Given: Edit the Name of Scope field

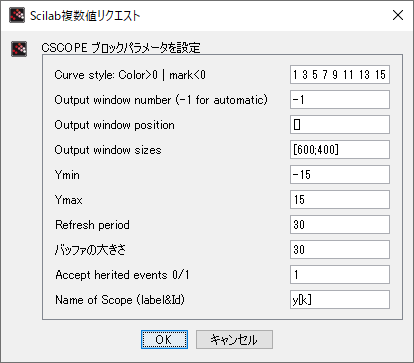Looking at the screenshot, I should [340, 300].
